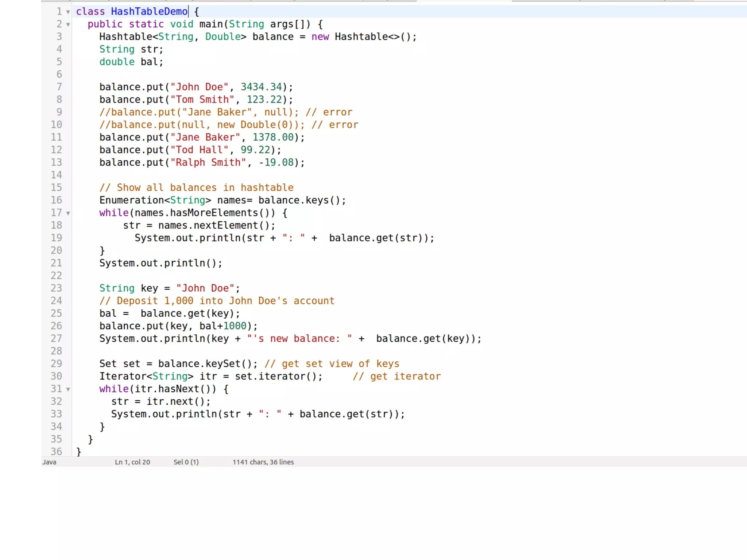The height and width of the screenshot is (560, 747).
Task: Click line number 36 in the gutter
Action: [x=56, y=452]
